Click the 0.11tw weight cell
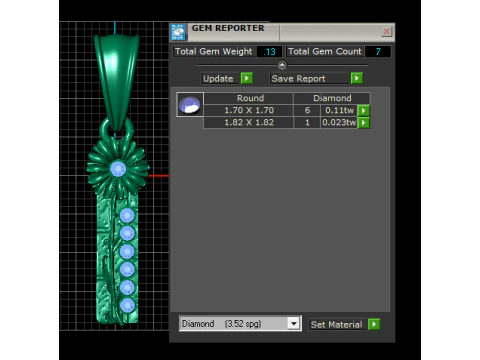Image resolution: width=480 pixels, height=360 pixels. tap(339, 110)
